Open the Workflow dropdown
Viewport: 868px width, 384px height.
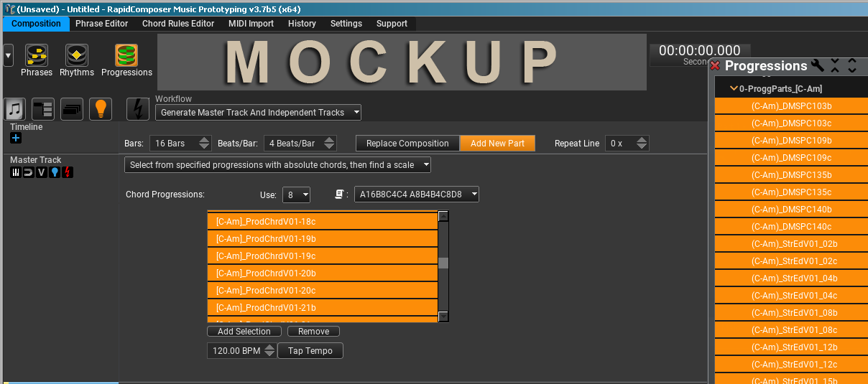258,113
